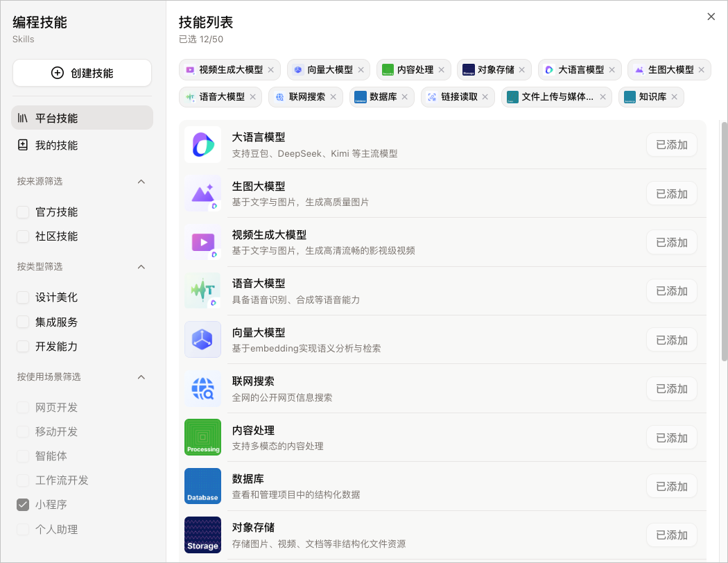Screen dimensions: 728x563
Task: Click the 技能列表 heading
Action: [206, 21]
